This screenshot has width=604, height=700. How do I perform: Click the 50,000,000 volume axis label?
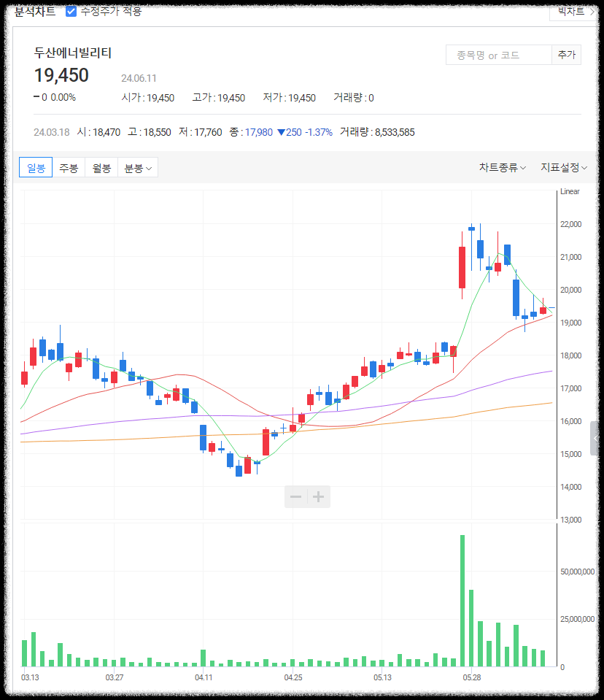(577, 572)
